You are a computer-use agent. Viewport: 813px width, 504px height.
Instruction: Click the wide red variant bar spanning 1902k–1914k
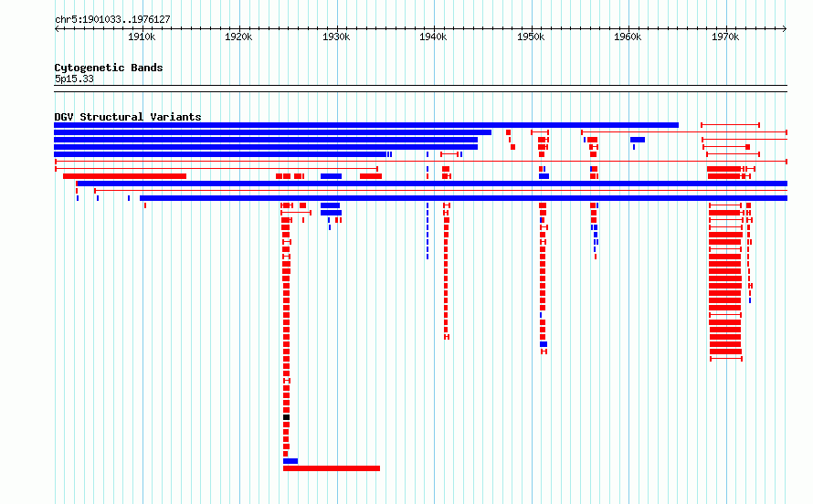124,176
